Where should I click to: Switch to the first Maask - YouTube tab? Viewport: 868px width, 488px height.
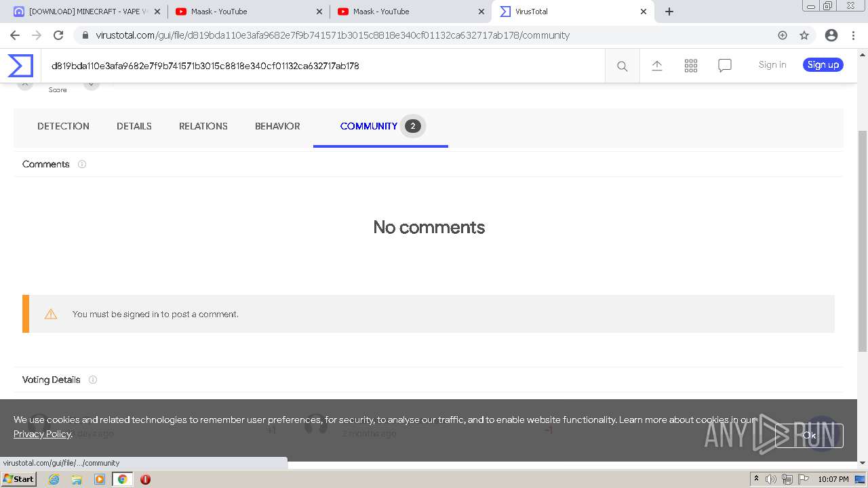pyautogui.click(x=248, y=12)
